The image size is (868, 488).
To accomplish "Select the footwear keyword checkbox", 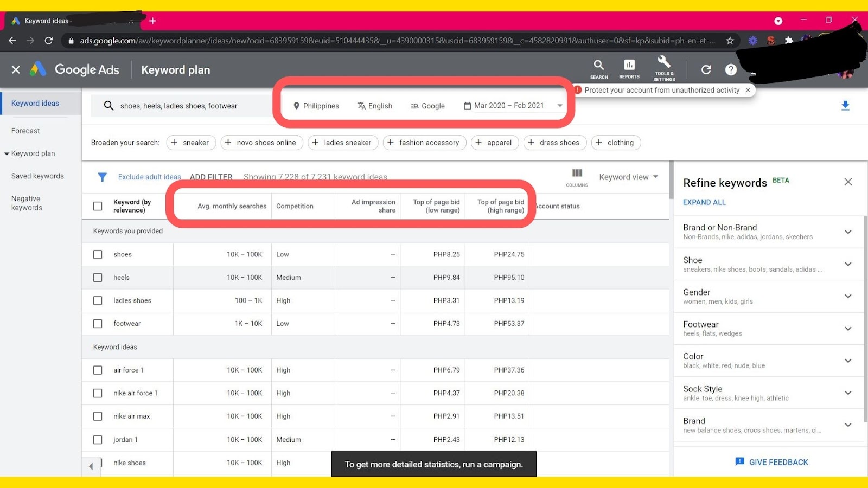I will click(98, 324).
